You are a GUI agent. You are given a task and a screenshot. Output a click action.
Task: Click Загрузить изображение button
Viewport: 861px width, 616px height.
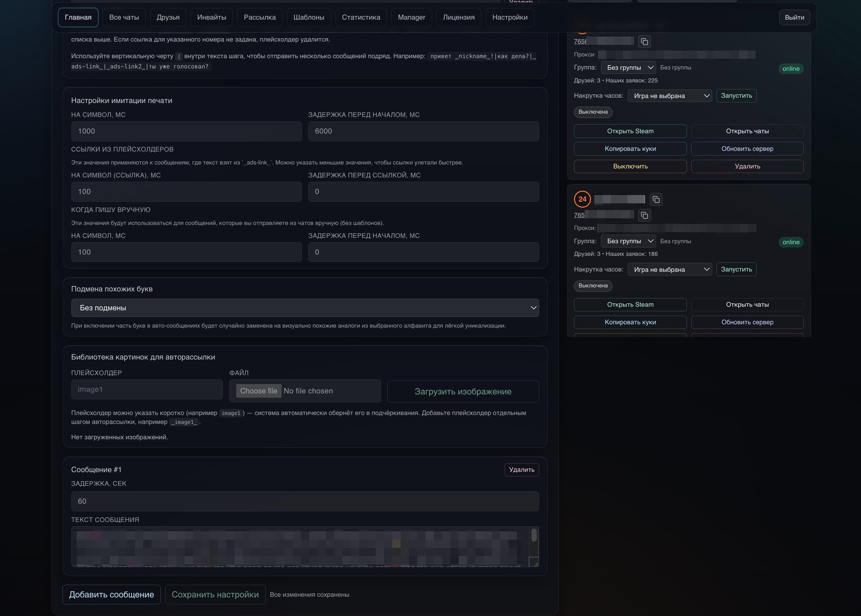point(463,391)
